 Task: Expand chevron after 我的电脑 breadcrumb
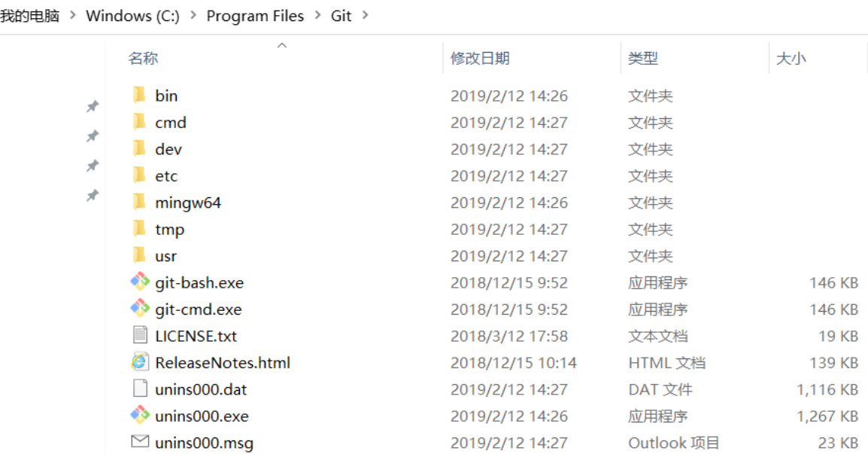[72, 16]
